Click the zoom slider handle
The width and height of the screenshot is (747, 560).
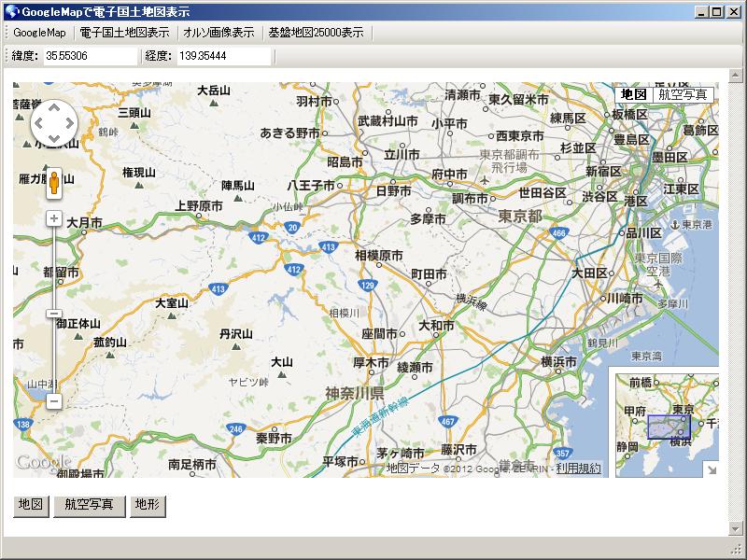(54, 314)
